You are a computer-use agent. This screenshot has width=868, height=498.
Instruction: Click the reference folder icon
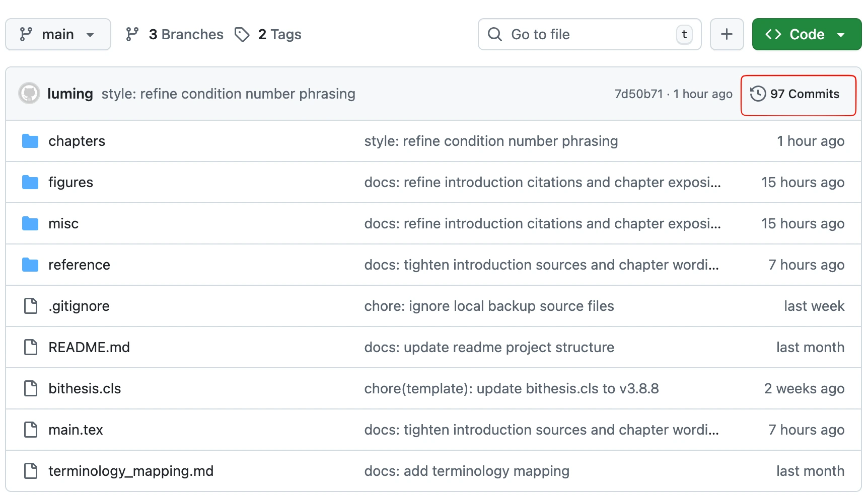click(30, 265)
